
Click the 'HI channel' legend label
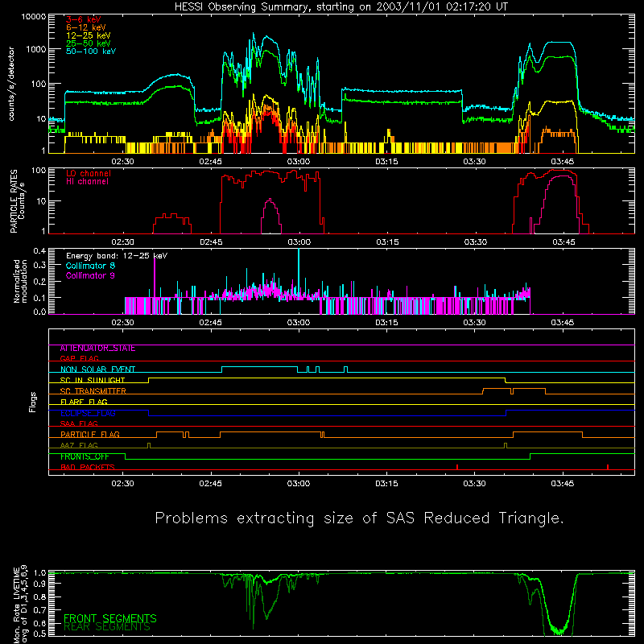[x=87, y=182]
